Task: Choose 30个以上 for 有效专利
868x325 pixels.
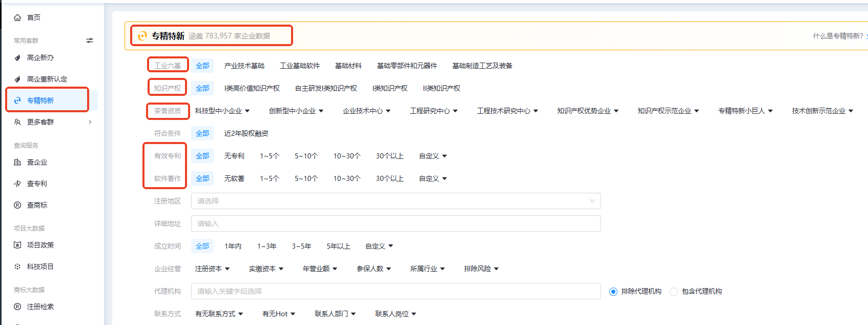Action: click(x=389, y=156)
